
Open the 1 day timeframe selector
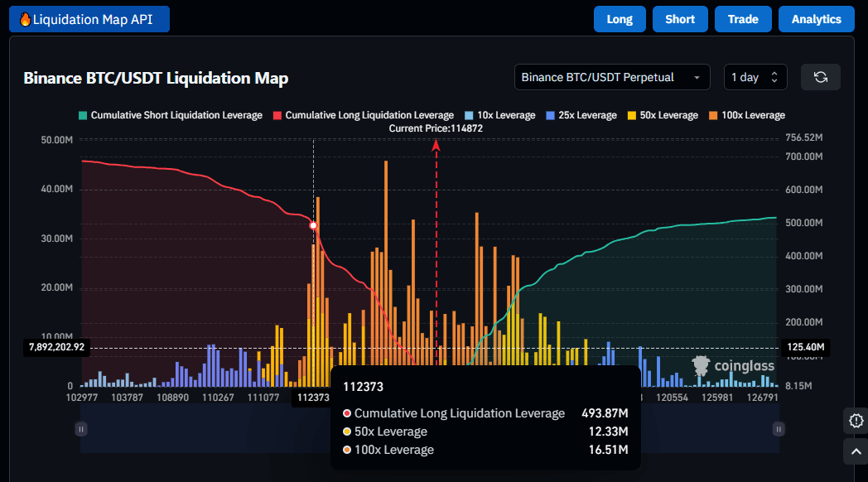pos(755,77)
